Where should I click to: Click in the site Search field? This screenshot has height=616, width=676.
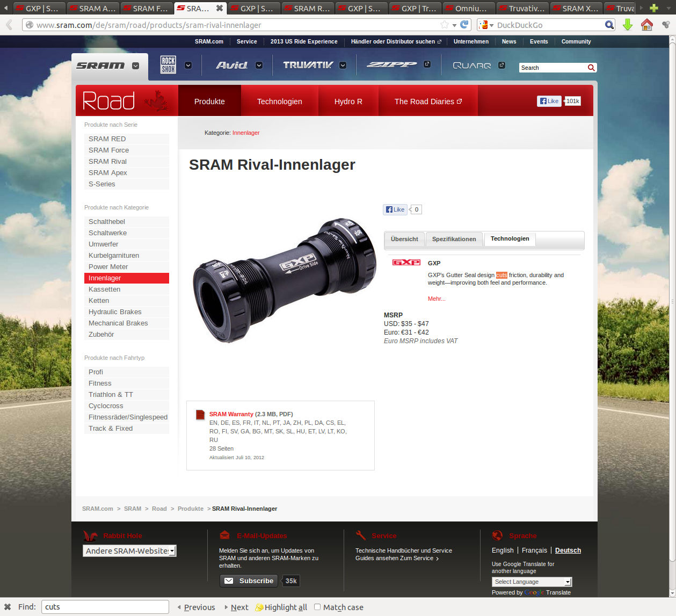tap(553, 68)
